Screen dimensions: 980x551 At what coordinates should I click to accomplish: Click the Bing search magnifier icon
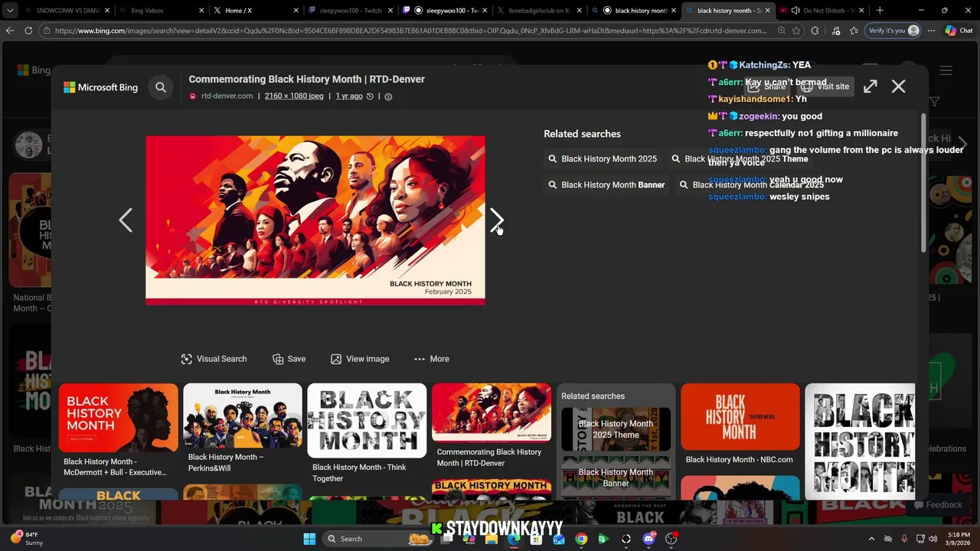click(161, 87)
